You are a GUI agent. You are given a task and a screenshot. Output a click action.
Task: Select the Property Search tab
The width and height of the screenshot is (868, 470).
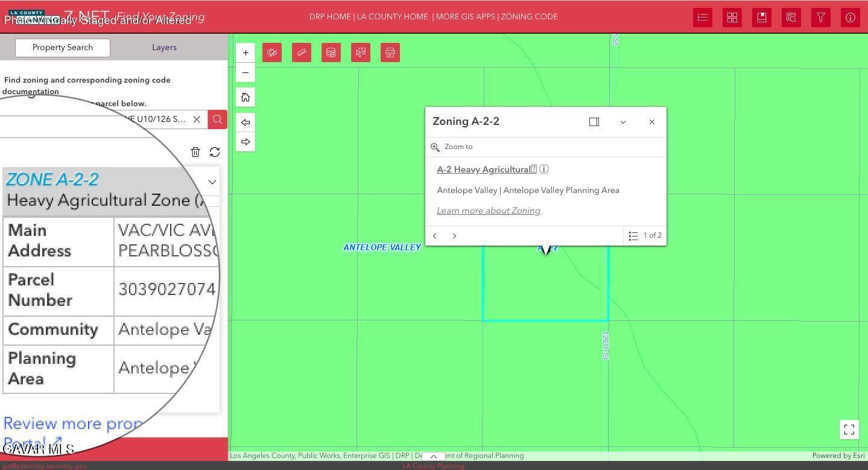63,48
